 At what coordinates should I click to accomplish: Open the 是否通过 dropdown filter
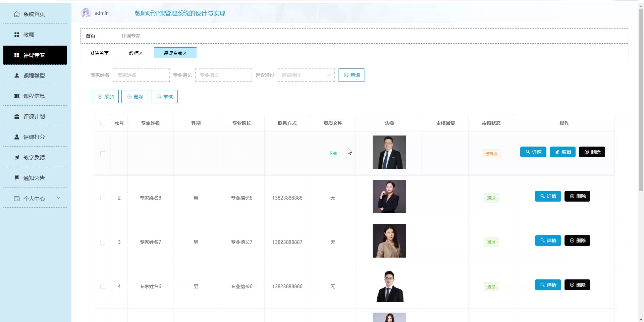[x=306, y=75]
